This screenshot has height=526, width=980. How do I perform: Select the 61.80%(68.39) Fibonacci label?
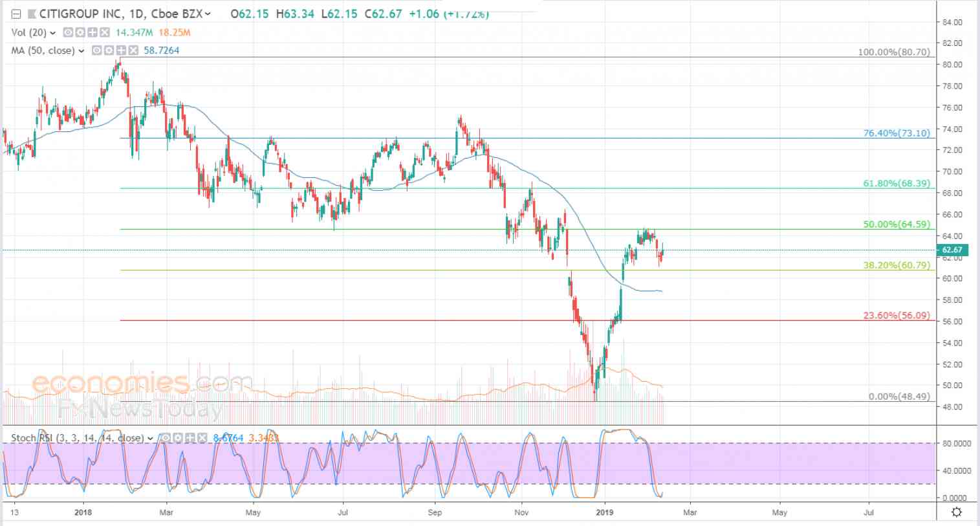coord(897,184)
